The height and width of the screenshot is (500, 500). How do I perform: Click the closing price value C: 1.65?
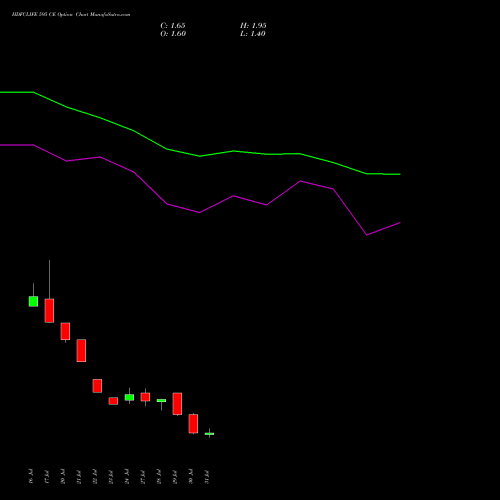[173, 26]
